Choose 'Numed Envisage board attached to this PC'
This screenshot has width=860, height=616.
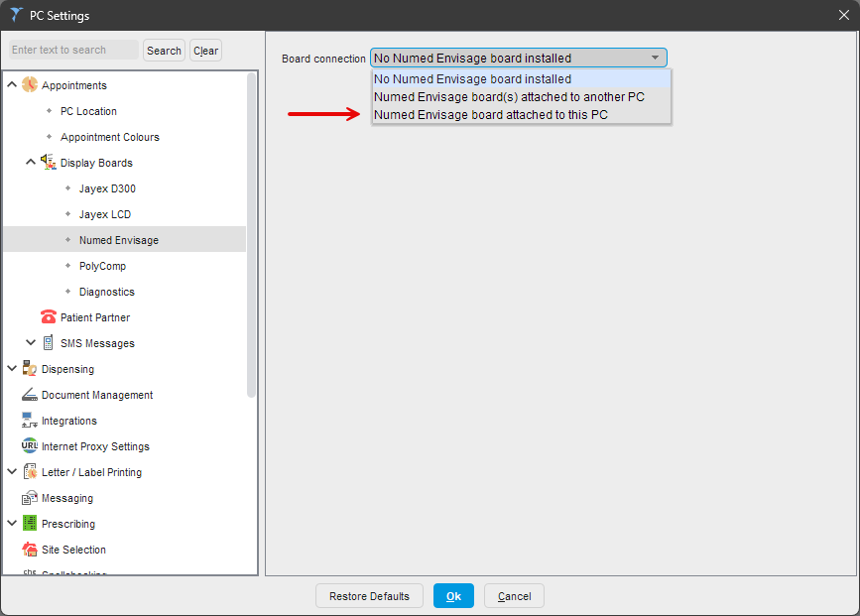click(491, 115)
